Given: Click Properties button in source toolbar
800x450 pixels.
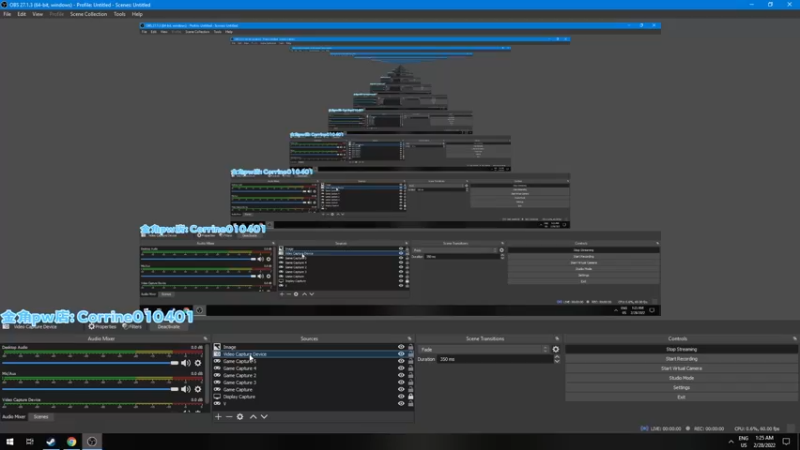Looking at the screenshot, I should click(x=102, y=327).
